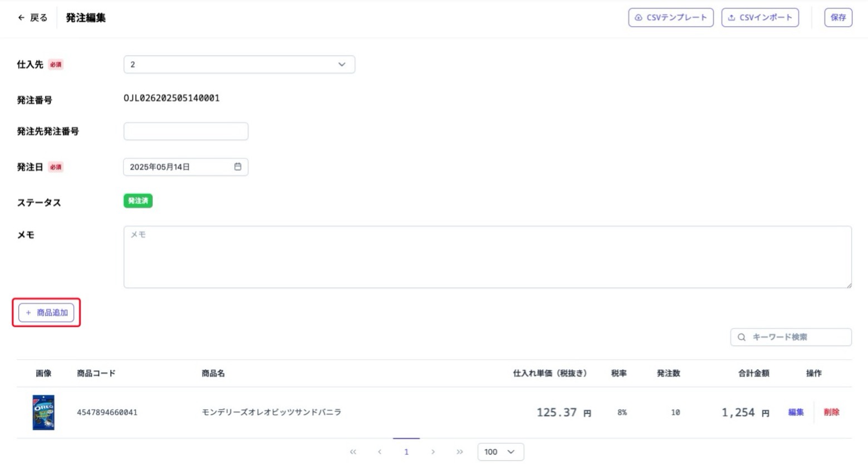Go to previous page arrow
Screen dimensions: 868x474
pos(380,452)
